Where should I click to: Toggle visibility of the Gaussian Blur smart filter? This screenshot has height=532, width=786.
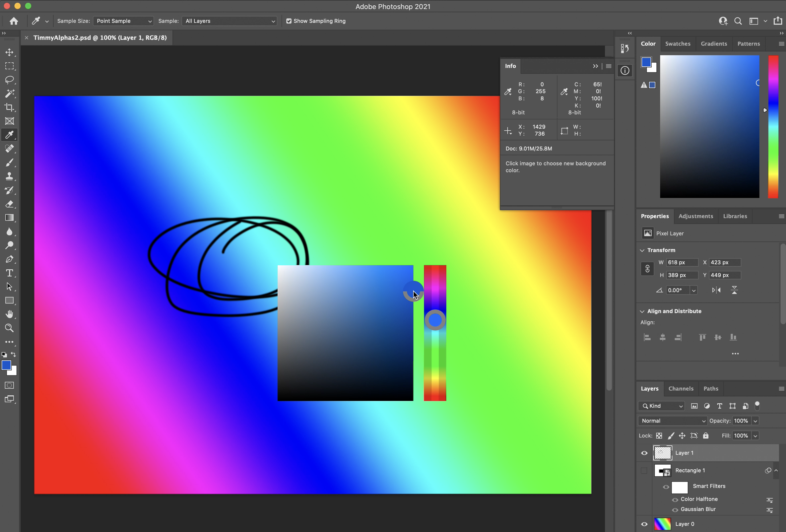point(675,510)
